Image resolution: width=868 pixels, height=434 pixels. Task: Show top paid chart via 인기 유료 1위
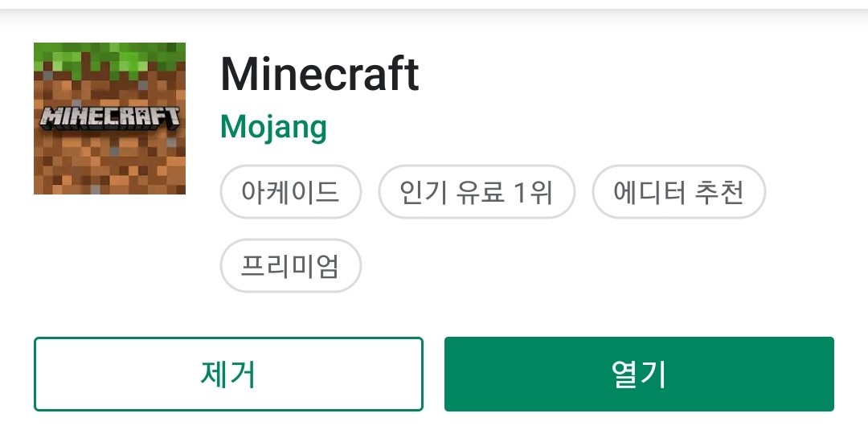477,192
